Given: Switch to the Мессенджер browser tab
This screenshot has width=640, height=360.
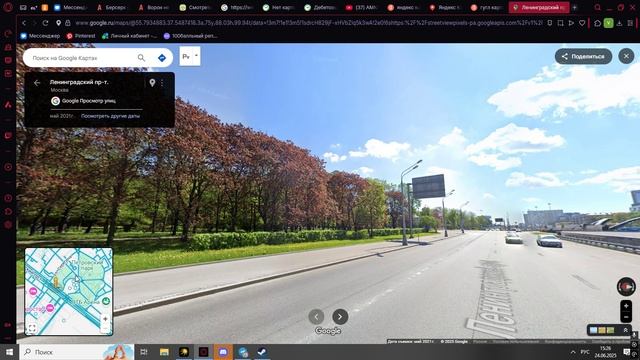Looking at the screenshot, I should [x=70, y=7].
